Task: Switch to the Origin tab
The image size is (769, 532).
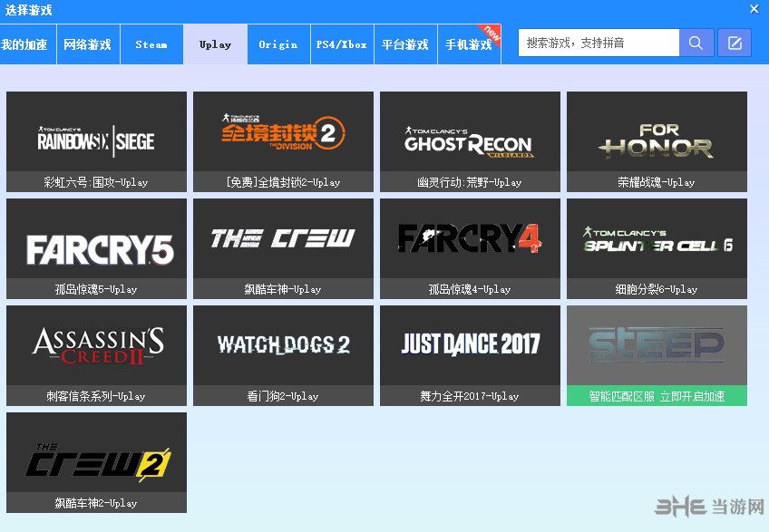Action: pyautogui.click(x=278, y=44)
